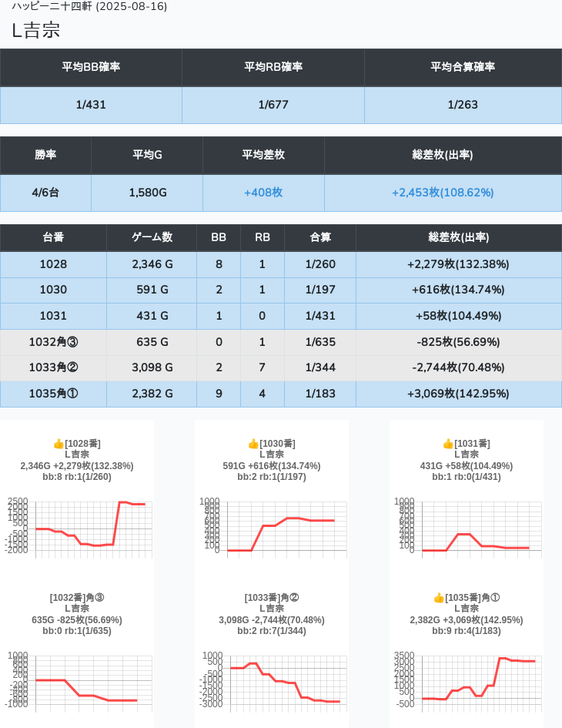Viewport: 562px width, 728px height.
Task: Open the 1035番 角① graph chart
Action: (x=466, y=679)
